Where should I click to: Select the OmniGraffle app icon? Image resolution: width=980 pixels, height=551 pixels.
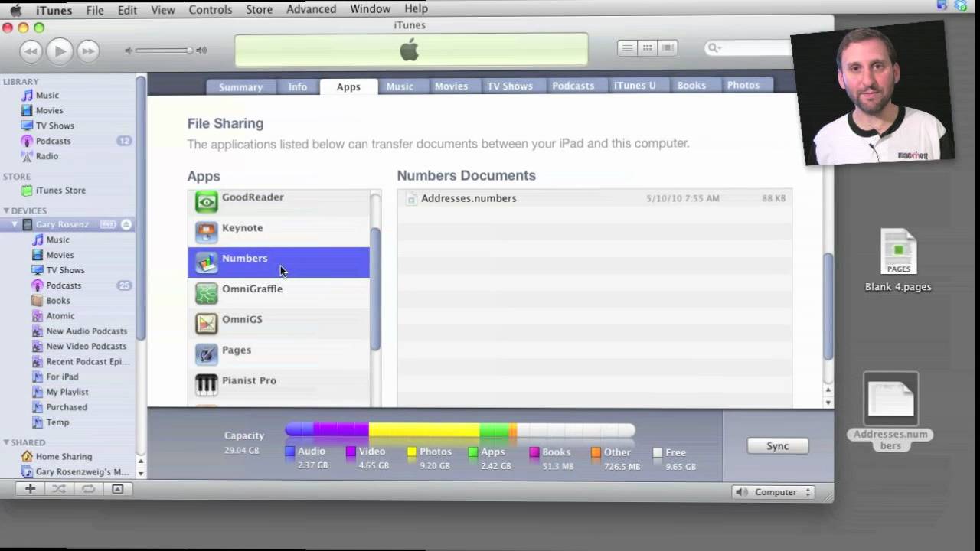point(206,293)
